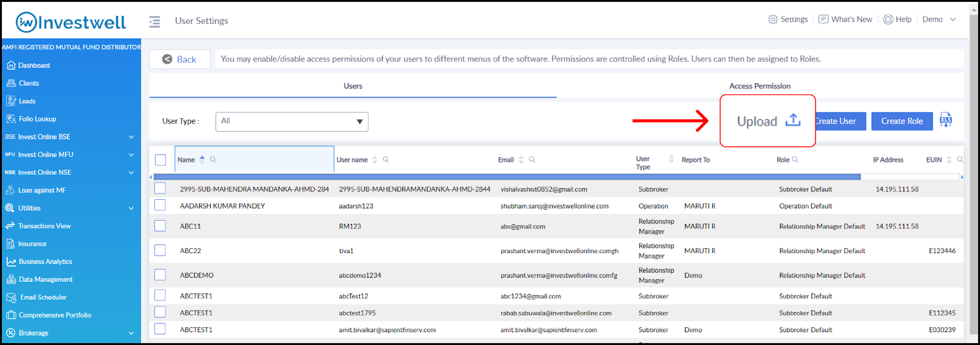Sort by EUIN column arrows
980x345 pixels.
(949, 159)
